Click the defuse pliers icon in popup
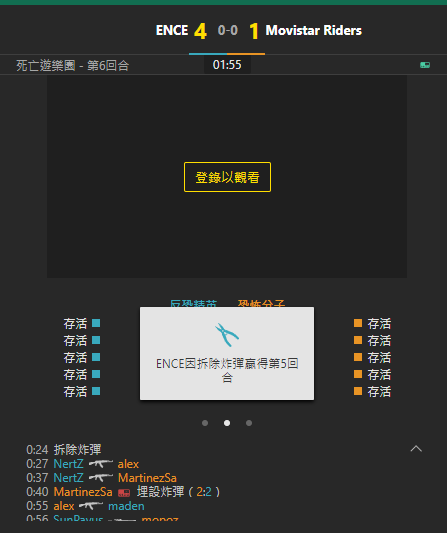The width and height of the screenshot is (447, 533). 227,334
